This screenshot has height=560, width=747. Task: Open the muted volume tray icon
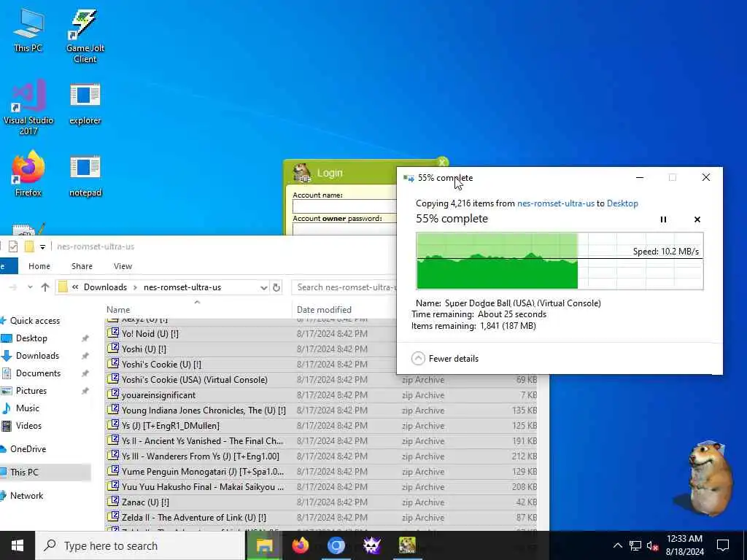click(x=653, y=545)
